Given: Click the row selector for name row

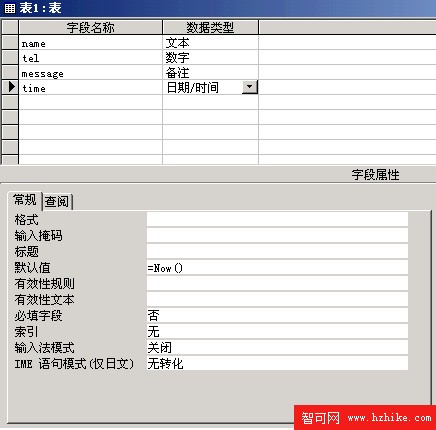Looking at the screenshot, I should click(x=10, y=43).
